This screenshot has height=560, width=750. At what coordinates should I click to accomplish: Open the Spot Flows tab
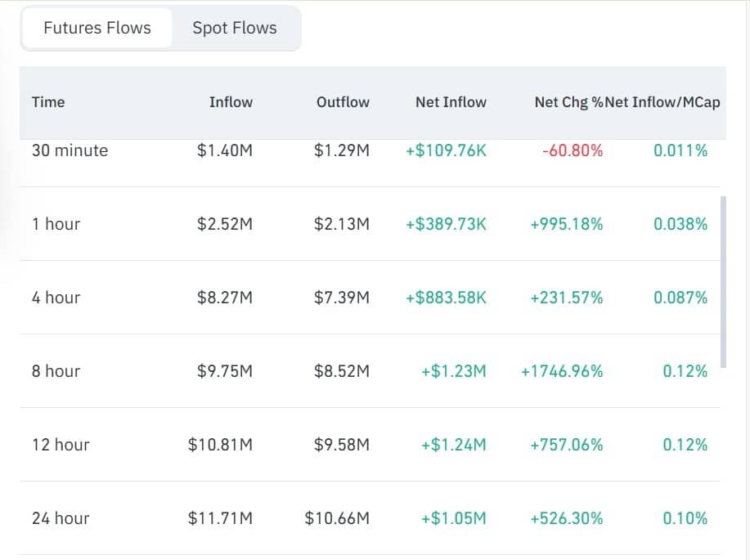tap(235, 28)
